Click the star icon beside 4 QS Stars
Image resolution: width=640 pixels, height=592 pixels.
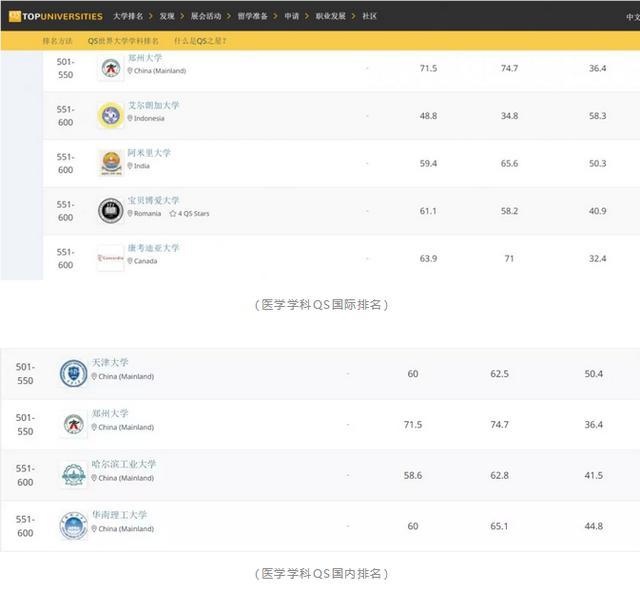(x=173, y=214)
